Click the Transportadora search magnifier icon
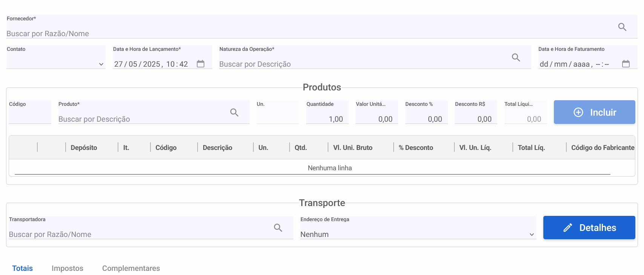The width and height of the screenshot is (644, 275). [278, 228]
